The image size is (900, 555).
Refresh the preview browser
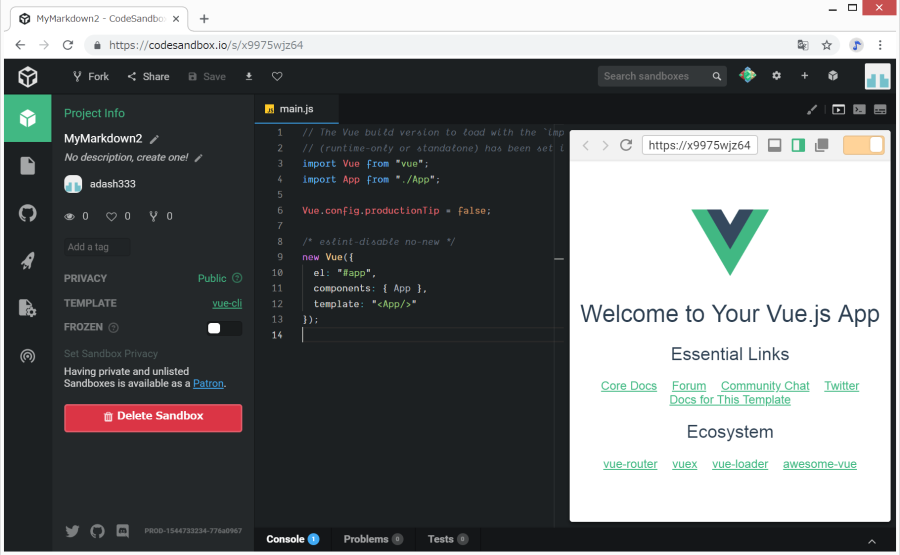pos(626,146)
